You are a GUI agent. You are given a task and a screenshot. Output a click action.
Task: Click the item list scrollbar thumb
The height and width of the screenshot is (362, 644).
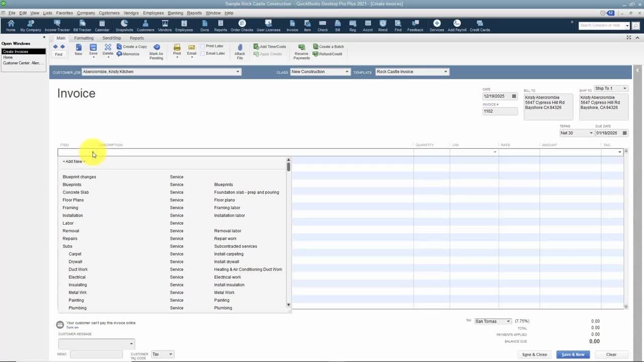tap(288, 166)
